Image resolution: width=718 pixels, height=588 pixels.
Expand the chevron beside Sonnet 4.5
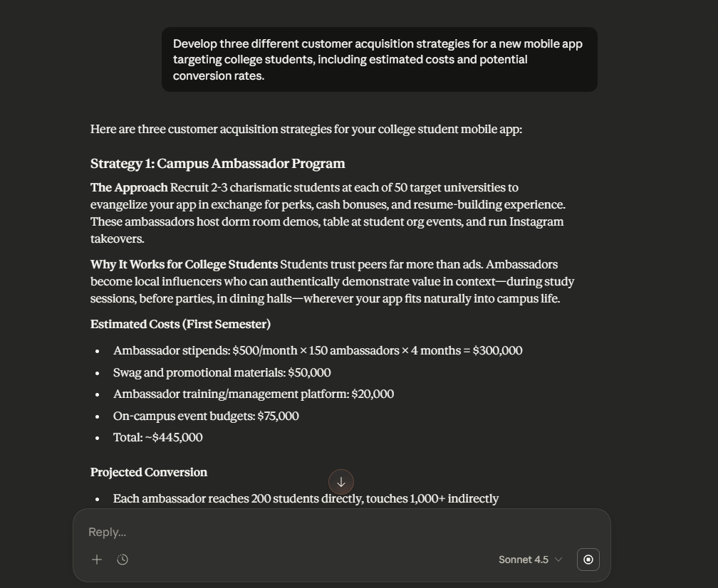pos(558,560)
